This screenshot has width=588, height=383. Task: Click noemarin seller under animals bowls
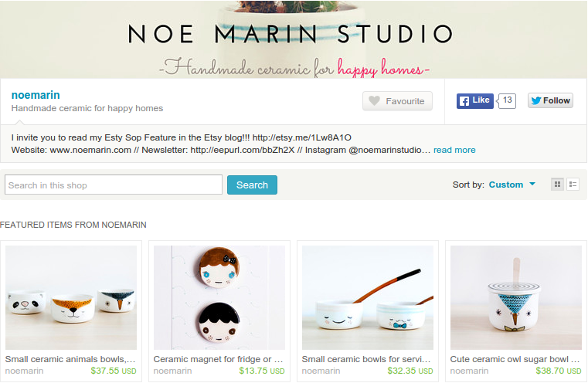(25, 371)
